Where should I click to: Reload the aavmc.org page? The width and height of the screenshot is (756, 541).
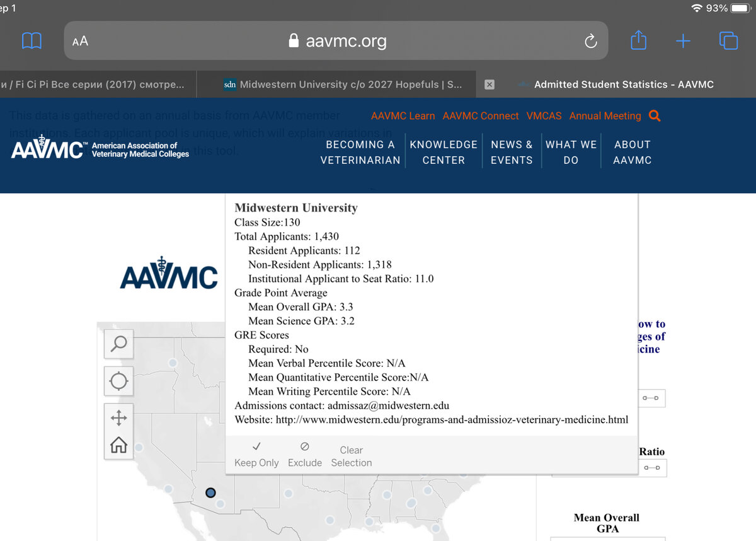click(x=590, y=41)
